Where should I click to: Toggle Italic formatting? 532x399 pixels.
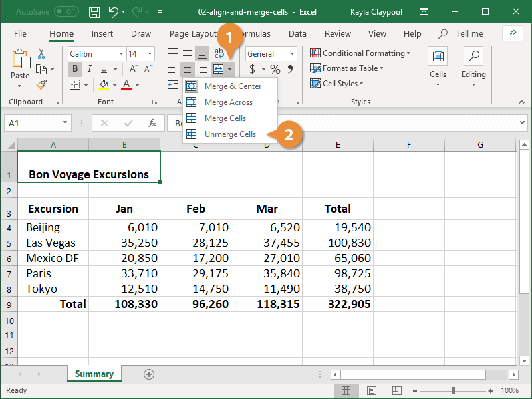[x=89, y=68]
